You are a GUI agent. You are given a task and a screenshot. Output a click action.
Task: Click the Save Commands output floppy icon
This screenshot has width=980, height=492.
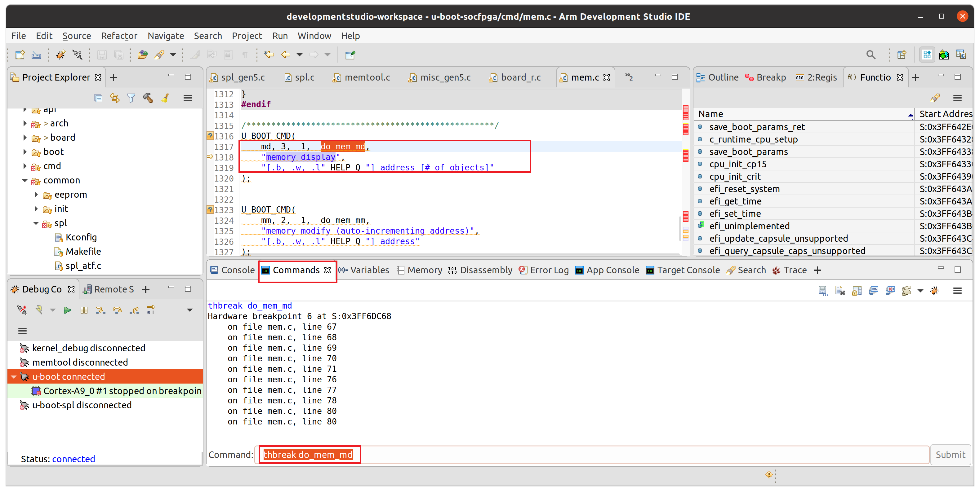tap(823, 291)
